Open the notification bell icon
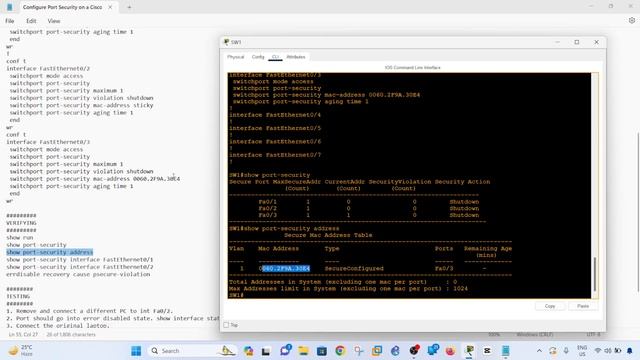 coord(629,351)
